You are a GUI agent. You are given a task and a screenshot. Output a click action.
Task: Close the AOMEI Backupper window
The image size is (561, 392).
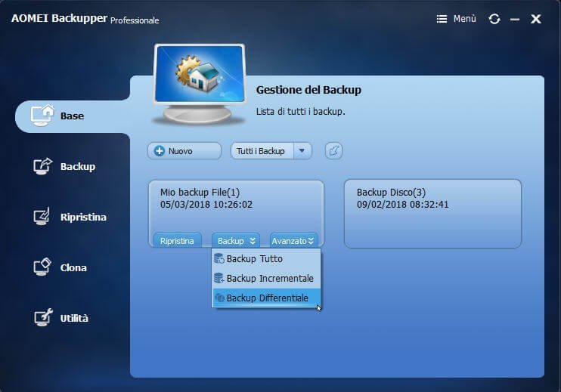[535, 19]
